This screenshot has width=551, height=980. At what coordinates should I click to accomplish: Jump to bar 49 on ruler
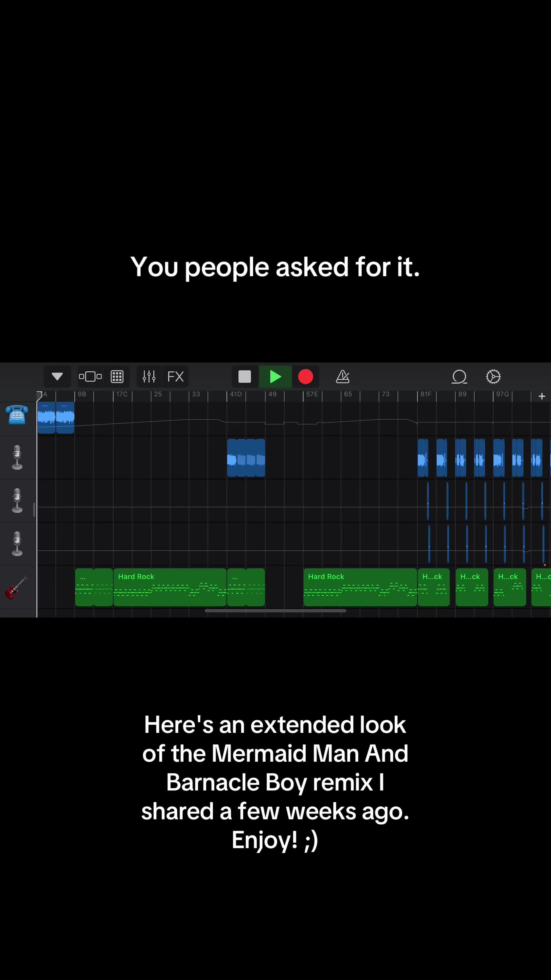tap(272, 394)
